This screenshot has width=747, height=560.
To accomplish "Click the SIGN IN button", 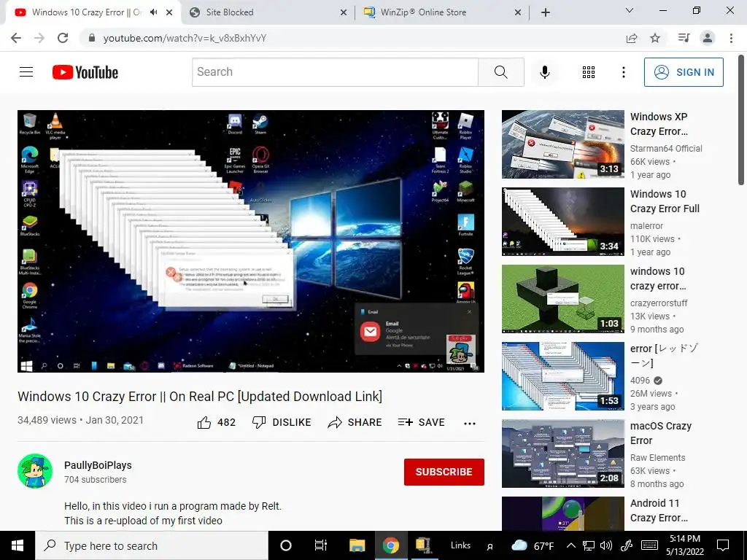I will click(x=684, y=72).
